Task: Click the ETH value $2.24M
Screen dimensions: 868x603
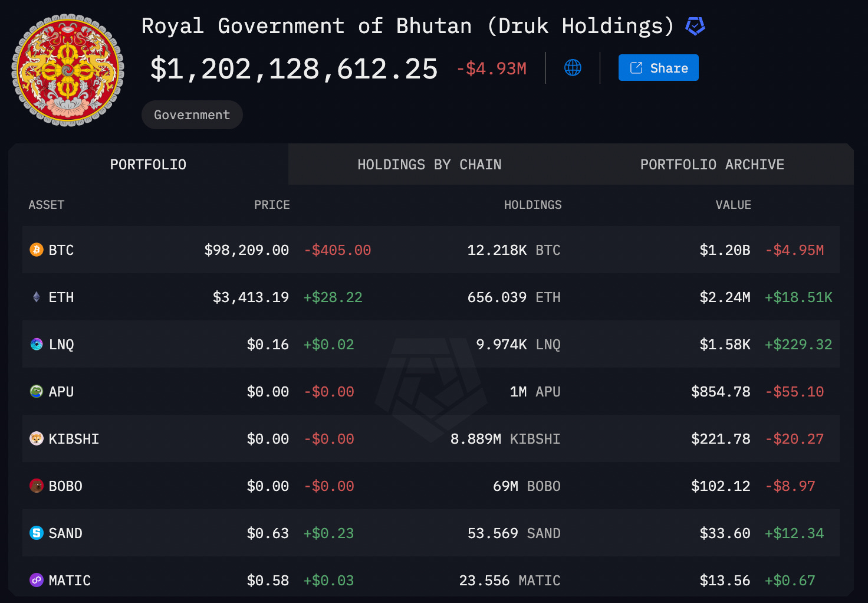Action: click(x=725, y=297)
